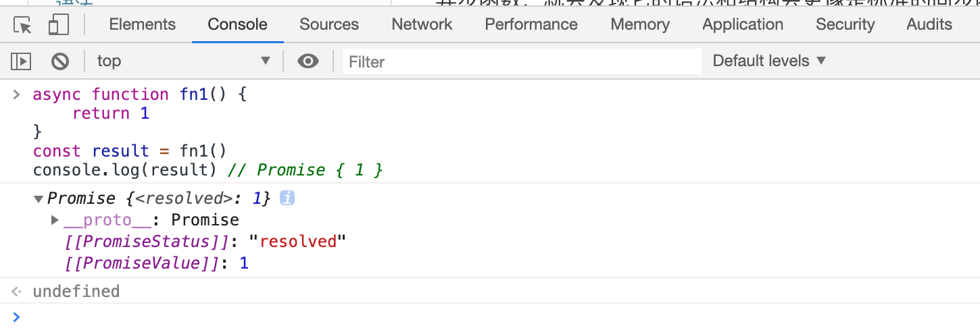This screenshot has height=328, width=980.
Task: Open the Performance tab
Action: pos(531,25)
